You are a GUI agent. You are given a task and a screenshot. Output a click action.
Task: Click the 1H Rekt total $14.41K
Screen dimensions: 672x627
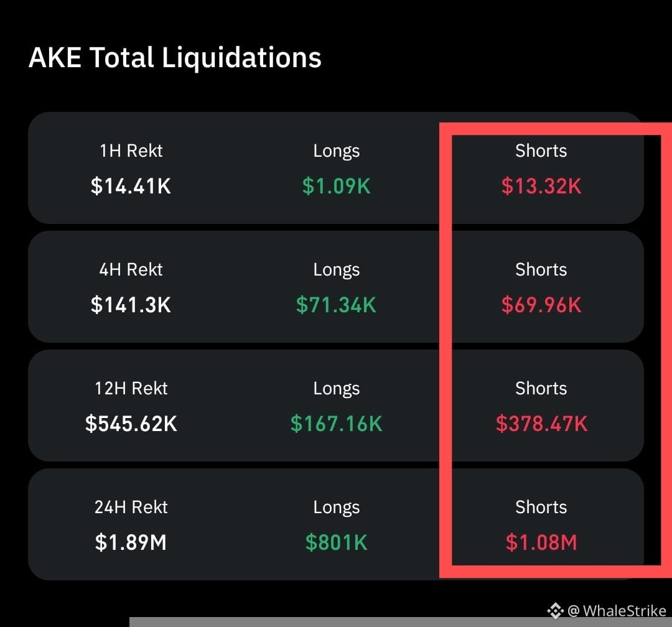[x=131, y=186]
